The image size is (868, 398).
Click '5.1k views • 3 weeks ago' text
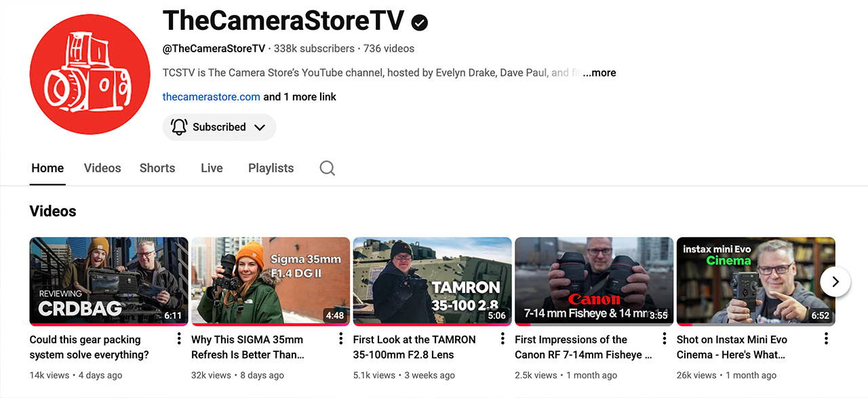(403, 375)
